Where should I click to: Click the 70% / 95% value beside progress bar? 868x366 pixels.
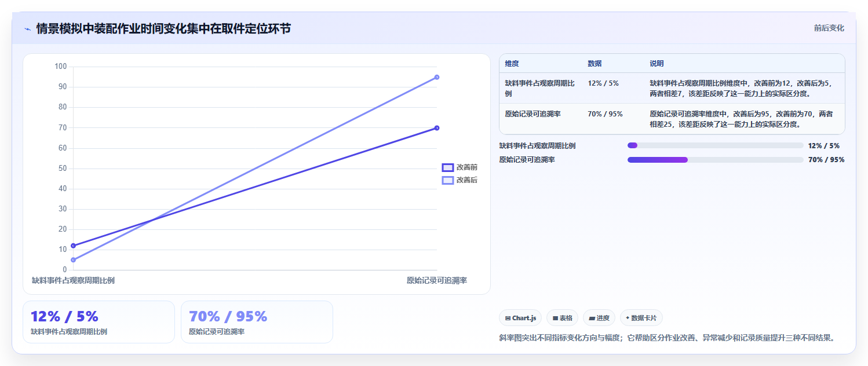[x=826, y=160]
